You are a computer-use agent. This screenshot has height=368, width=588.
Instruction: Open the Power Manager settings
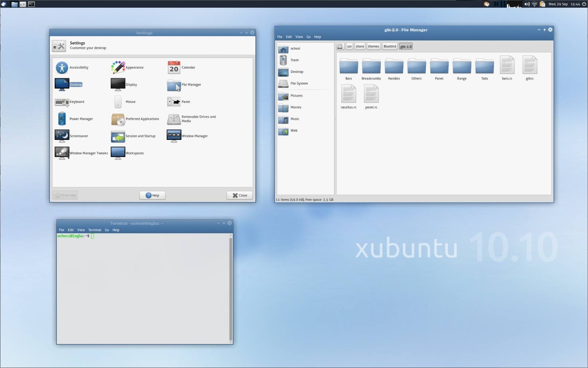pos(81,119)
